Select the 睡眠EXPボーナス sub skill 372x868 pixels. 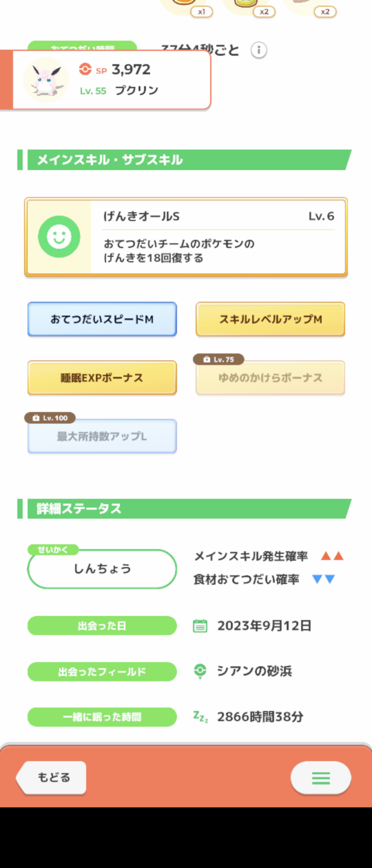point(102,378)
